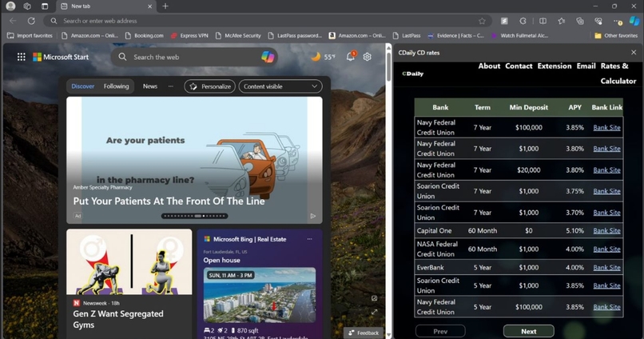
Task: Open the circular refresh extension icon
Action: pos(523,21)
